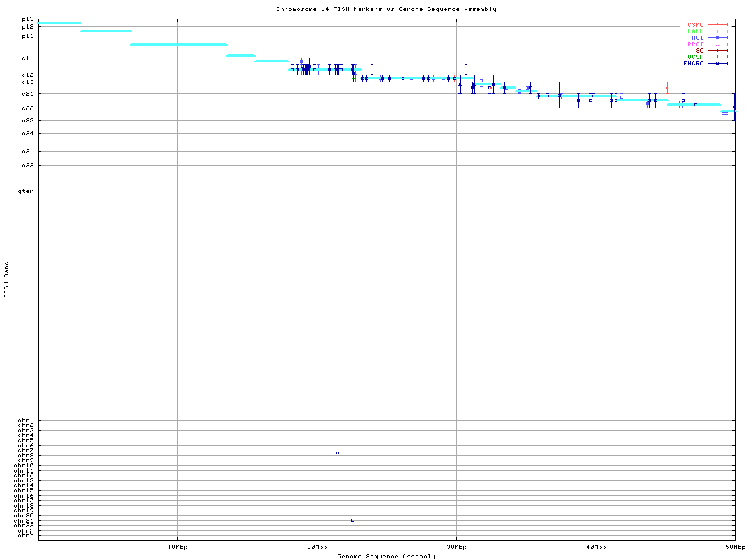This screenshot has width=747, height=560.
Task: Click the FHCRC square legend marker
Action: 717,64
